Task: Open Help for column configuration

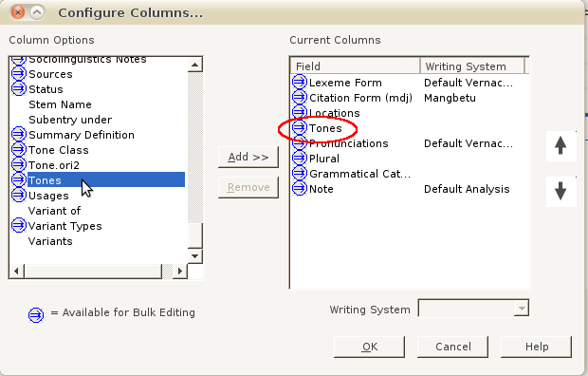Action: (537, 347)
